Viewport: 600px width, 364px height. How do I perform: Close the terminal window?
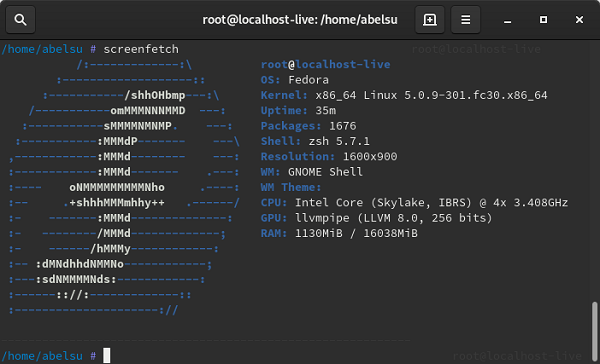pyautogui.click(x=579, y=20)
